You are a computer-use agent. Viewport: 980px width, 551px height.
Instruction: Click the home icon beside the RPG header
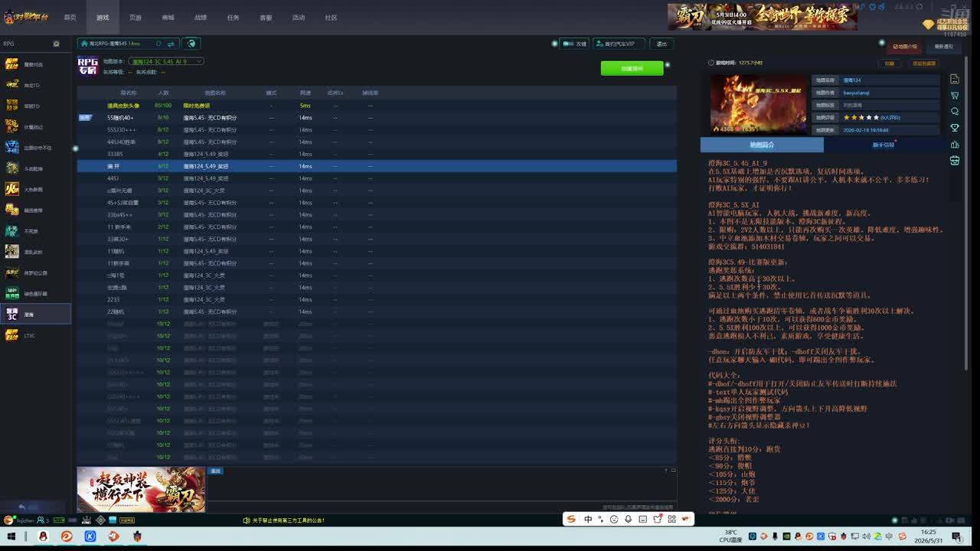pos(56,44)
